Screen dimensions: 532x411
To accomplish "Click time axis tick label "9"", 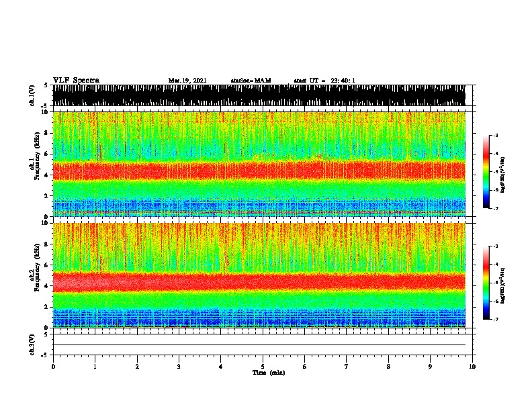I will coord(430,367).
